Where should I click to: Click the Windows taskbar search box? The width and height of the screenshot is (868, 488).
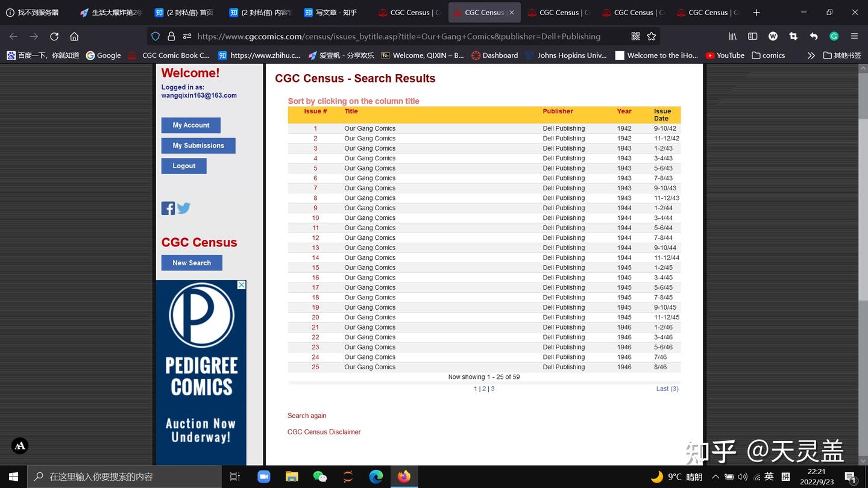pos(124,477)
